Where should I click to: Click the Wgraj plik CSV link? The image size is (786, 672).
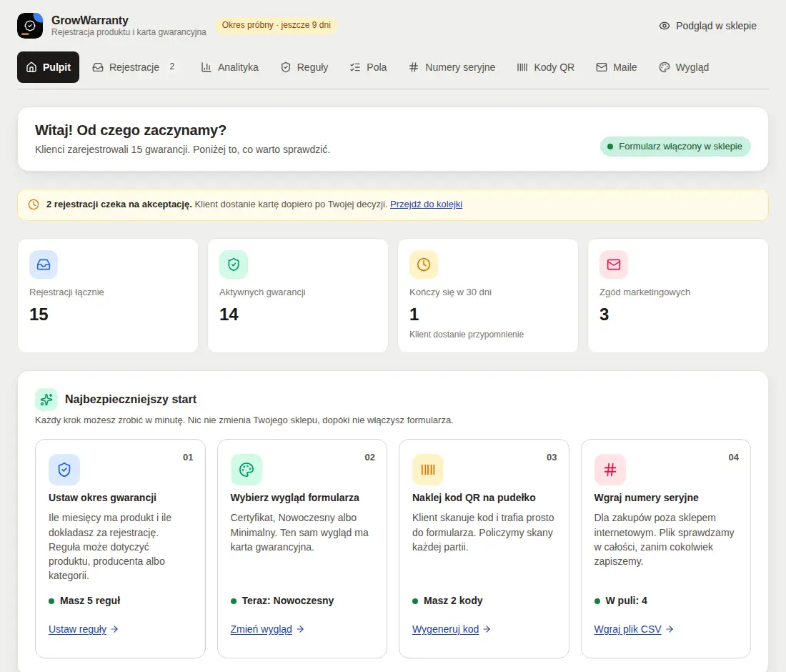tap(627, 629)
